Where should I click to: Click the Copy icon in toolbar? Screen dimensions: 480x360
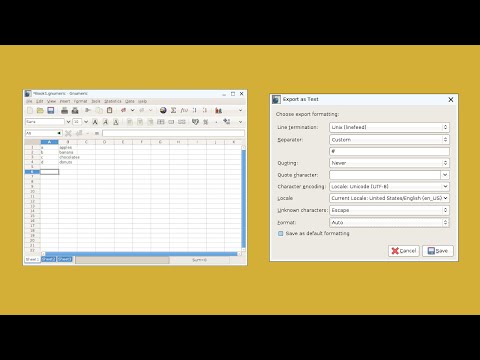pos(99,110)
